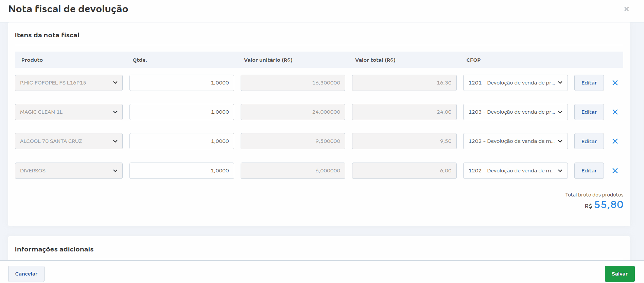Save the return invoice with Salvar
The width and height of the screenshot is (644, 283).
click(619, 274)
